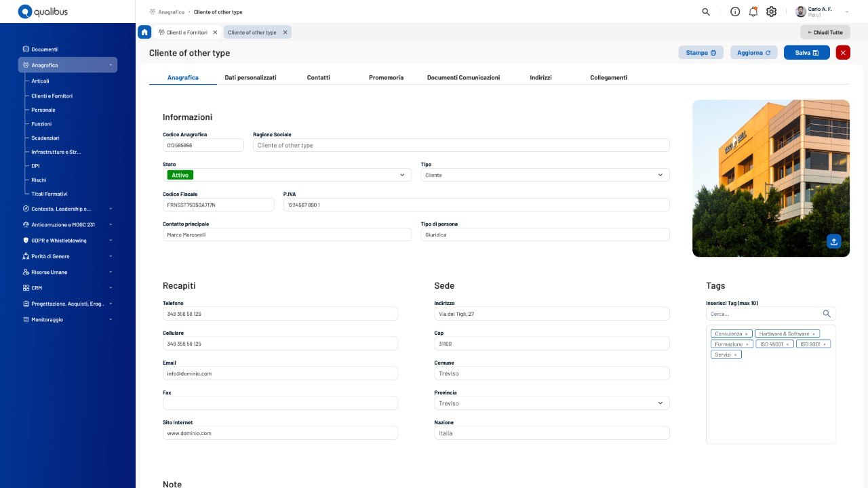868x488 pixels.
Task: Click into the Fax input field
Action: pos(280,403)
